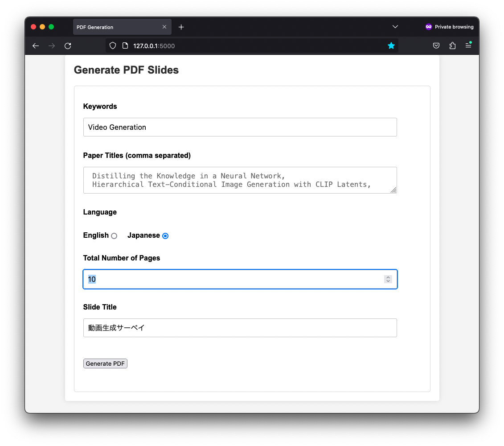The width and height of the screenshot is (504, 446).
Task: Click the Total Number of Pages label
Action: point(122,258)
